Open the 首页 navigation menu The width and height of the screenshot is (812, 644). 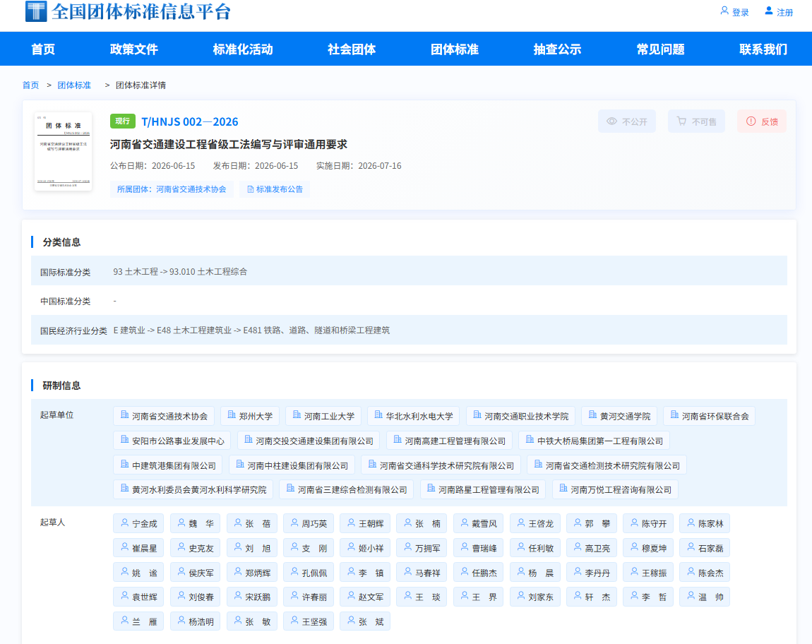pos(43,49)
